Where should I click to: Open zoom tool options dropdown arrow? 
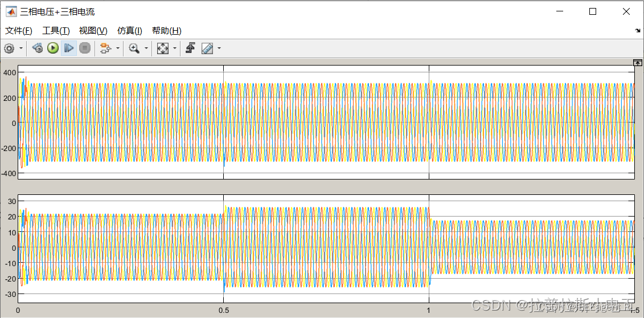click(x=146, y=48)
